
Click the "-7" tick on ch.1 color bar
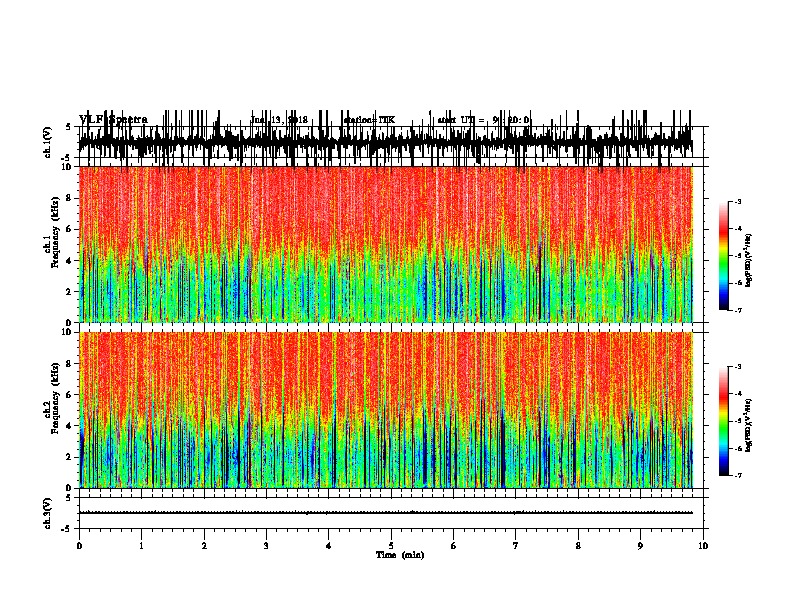(737, 310)
